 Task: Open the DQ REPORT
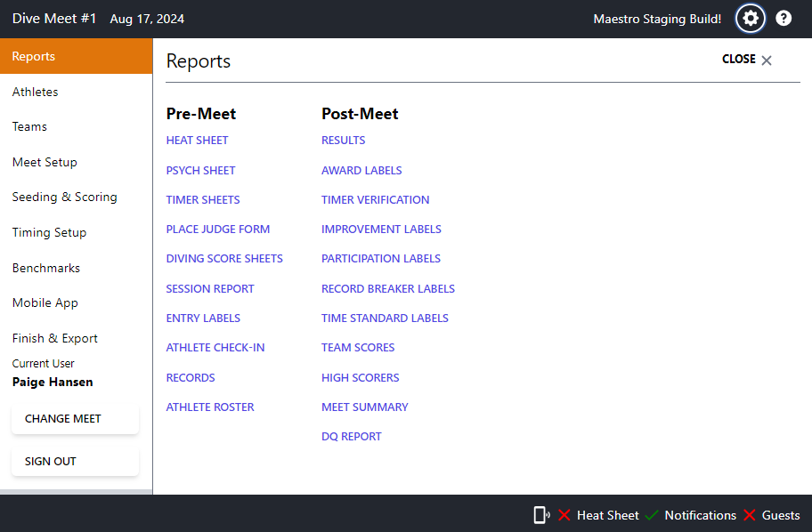352,436
